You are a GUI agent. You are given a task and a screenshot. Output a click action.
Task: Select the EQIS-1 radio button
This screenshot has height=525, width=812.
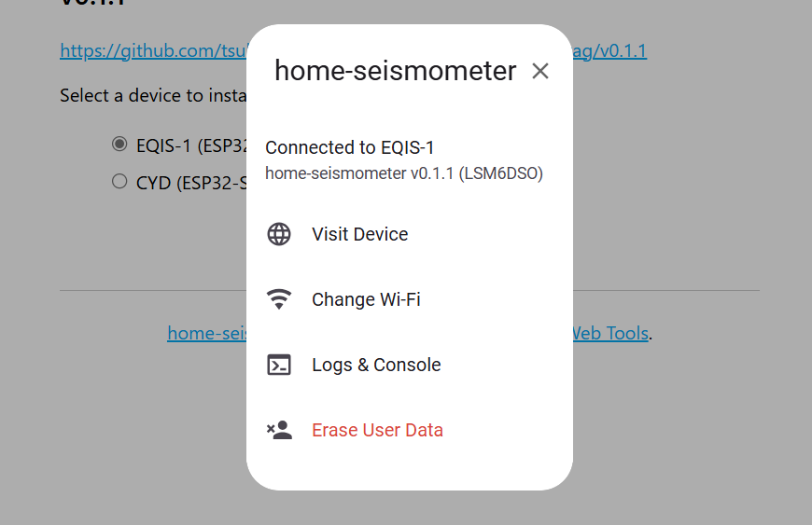tap(119, 145)
